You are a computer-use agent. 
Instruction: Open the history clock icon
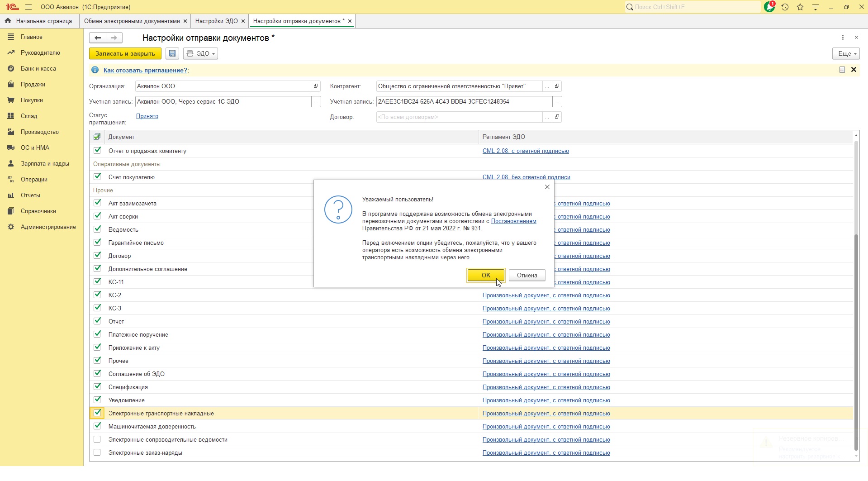coord(785,7)
